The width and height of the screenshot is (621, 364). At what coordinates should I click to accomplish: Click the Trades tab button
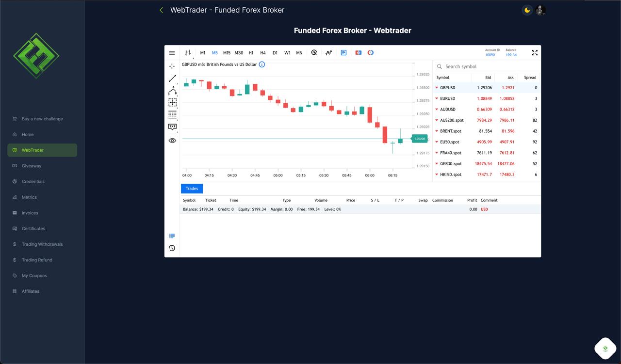(x=192, y=189)
